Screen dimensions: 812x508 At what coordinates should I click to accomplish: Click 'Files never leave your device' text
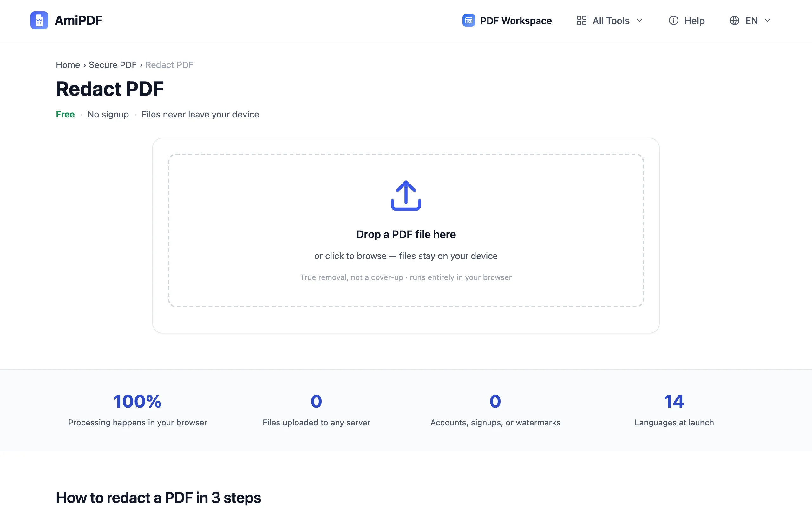point(200,115)
